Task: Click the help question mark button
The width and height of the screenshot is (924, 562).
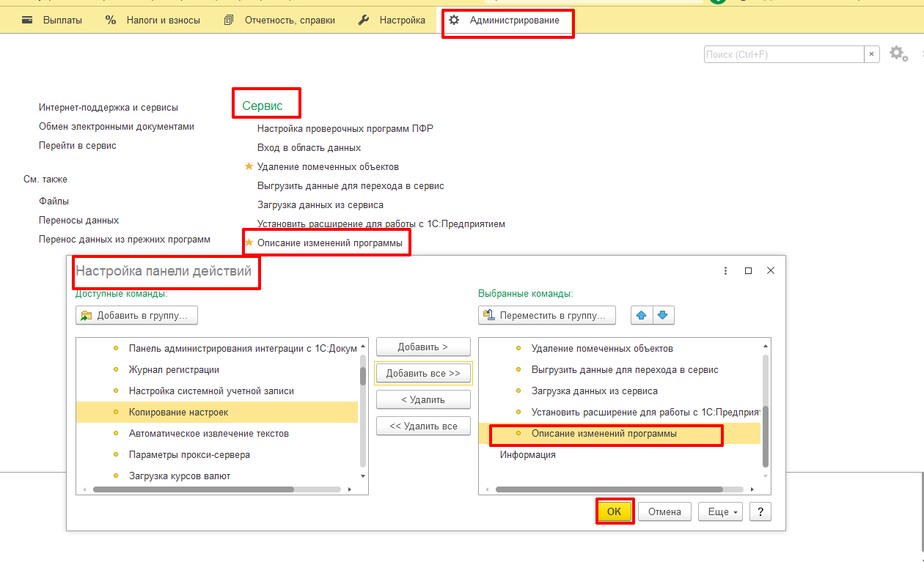Action: pos(760,512)
